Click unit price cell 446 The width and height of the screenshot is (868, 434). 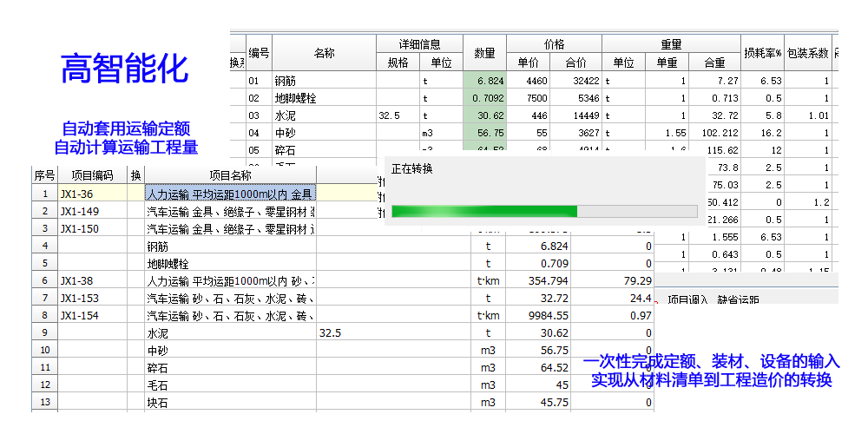pyautogui.click(x=528, y=115)
